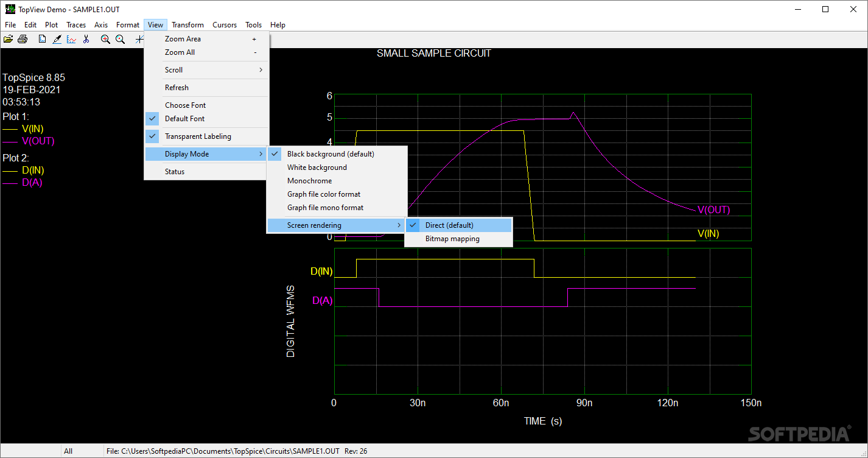Screen dimensions: 868x458
Task: Click the magenta V(OUT) legend entry
Action: point(38,141)
